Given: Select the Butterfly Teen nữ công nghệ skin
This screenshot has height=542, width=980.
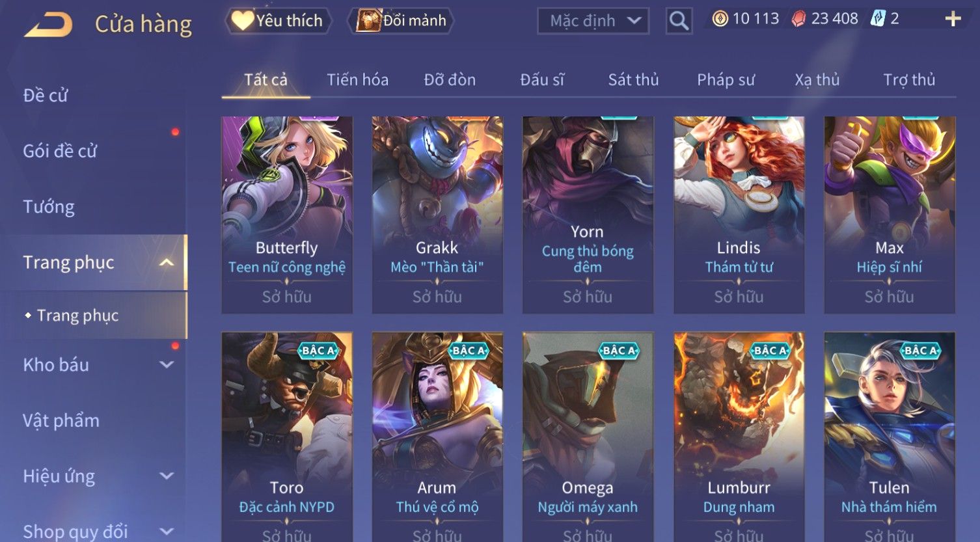Looking at the screenshot, I should click(x=287, y=215).
